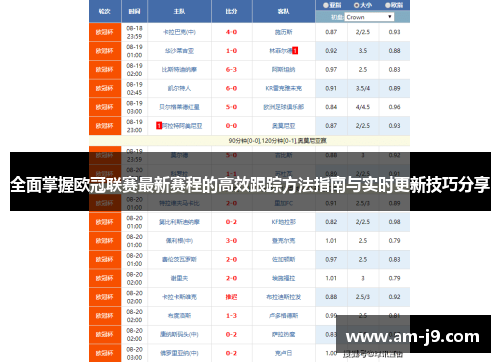The image size is (500, 362).
Task: Click the 时间 column header
Action: click(x=134, y=11)
